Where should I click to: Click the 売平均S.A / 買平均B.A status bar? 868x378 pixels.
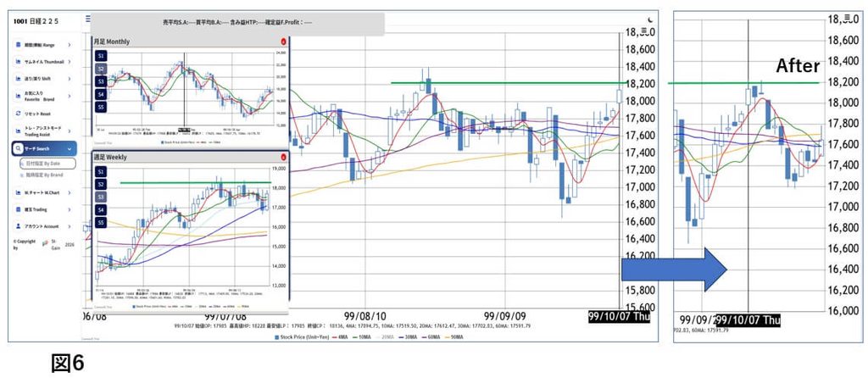237,24
